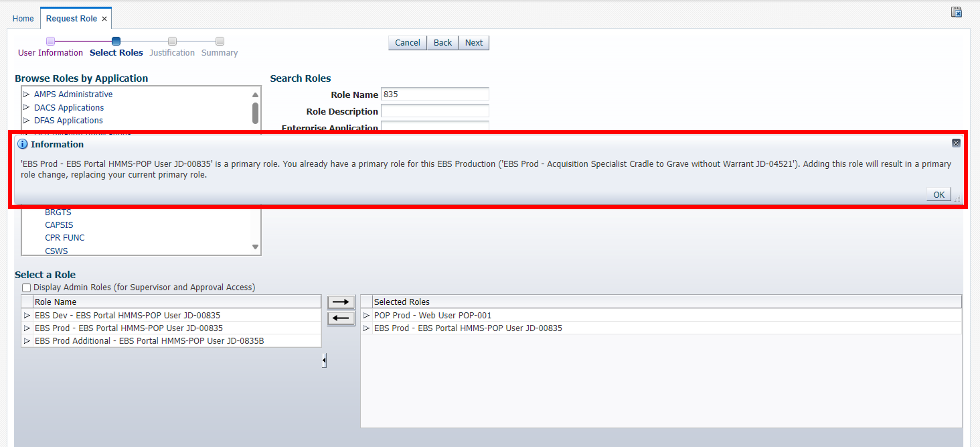Screen dimensions: 980x447
Task: Click the Select Roles step marker
Action: (116, 42)
